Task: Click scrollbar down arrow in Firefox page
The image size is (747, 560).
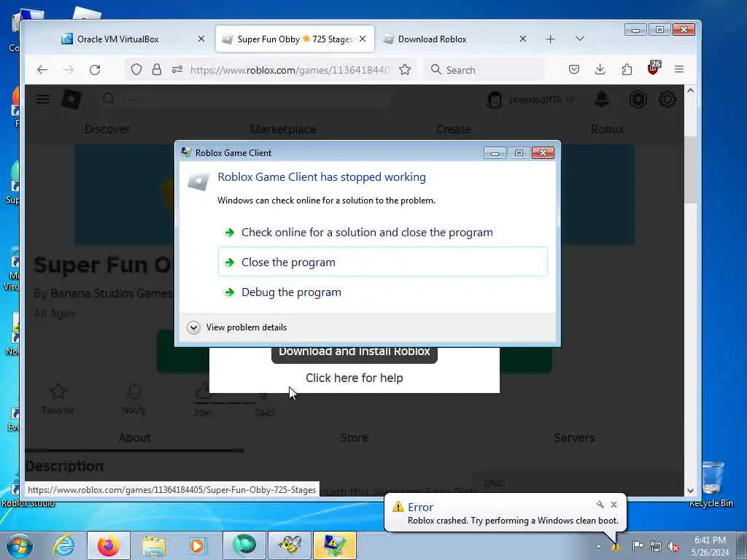Action: pyautogui.click(x=690, y=491)
